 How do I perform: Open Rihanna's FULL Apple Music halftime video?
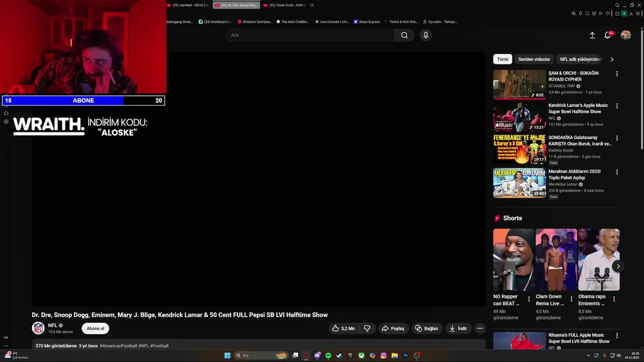pos(579,338)
